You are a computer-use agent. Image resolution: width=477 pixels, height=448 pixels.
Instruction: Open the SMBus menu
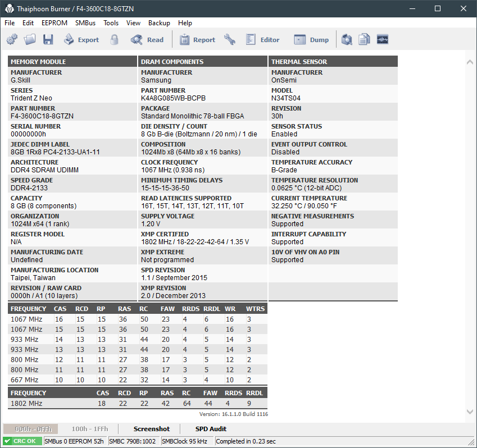(x=85, y=23)
